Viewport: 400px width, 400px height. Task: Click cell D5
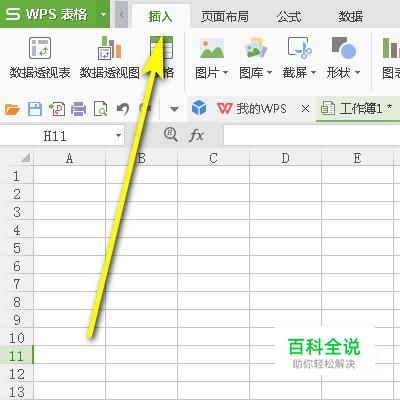(285, 247)
